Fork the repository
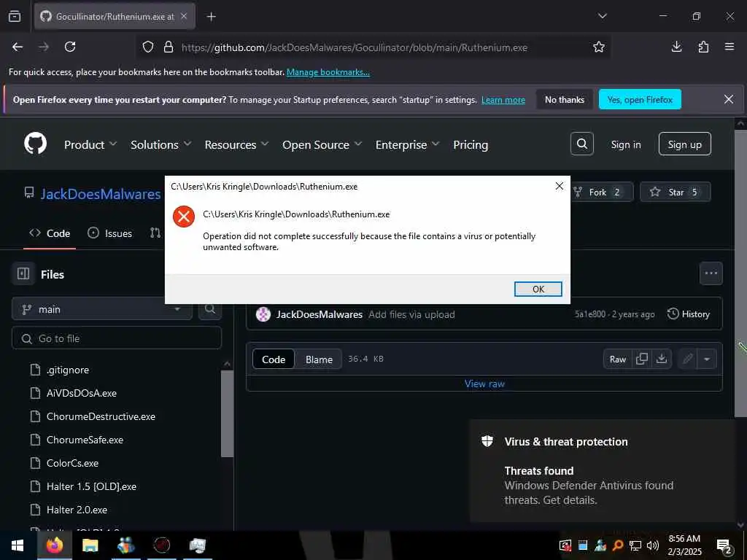The height and width of the screenshot is (560, 747). tap(601, 192)
